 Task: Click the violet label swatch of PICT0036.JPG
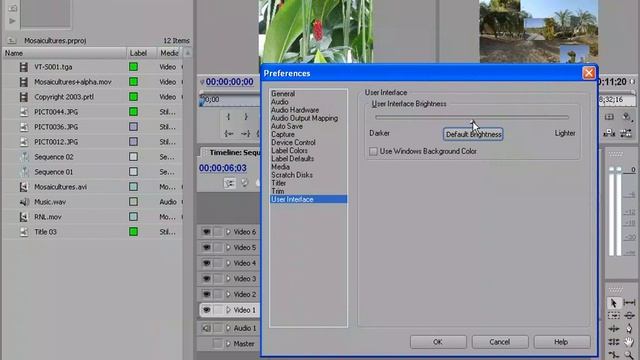pyautogui.click(x=133, y=127)
